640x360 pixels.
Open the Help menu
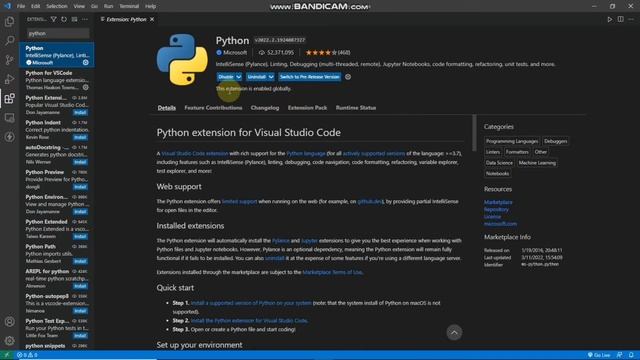tap(151, 6)
